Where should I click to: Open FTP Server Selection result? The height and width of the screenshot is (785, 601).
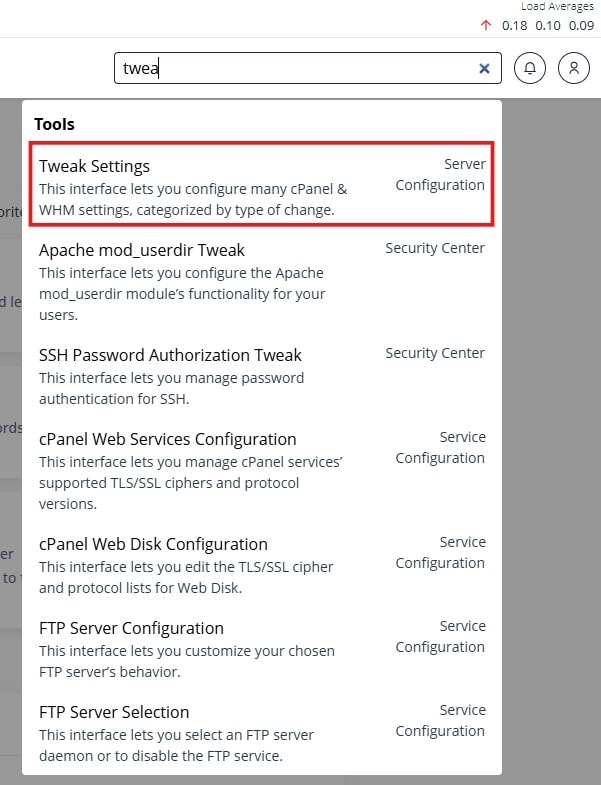coord(261,733)
